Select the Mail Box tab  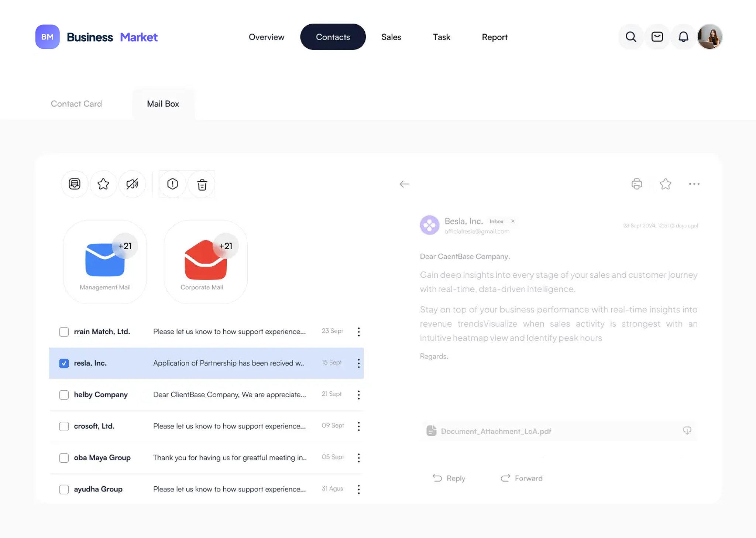pos(163,104)
